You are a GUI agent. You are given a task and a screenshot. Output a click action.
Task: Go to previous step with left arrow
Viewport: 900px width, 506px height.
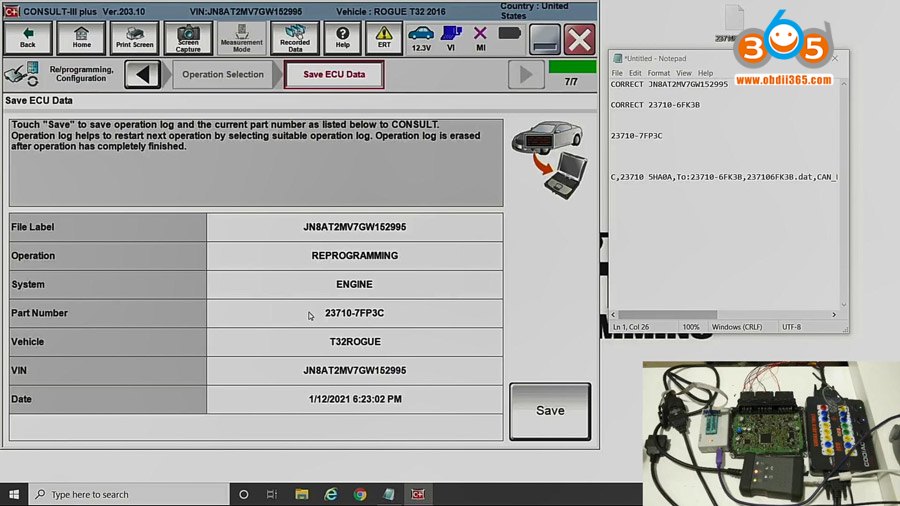tap(142, 75)
